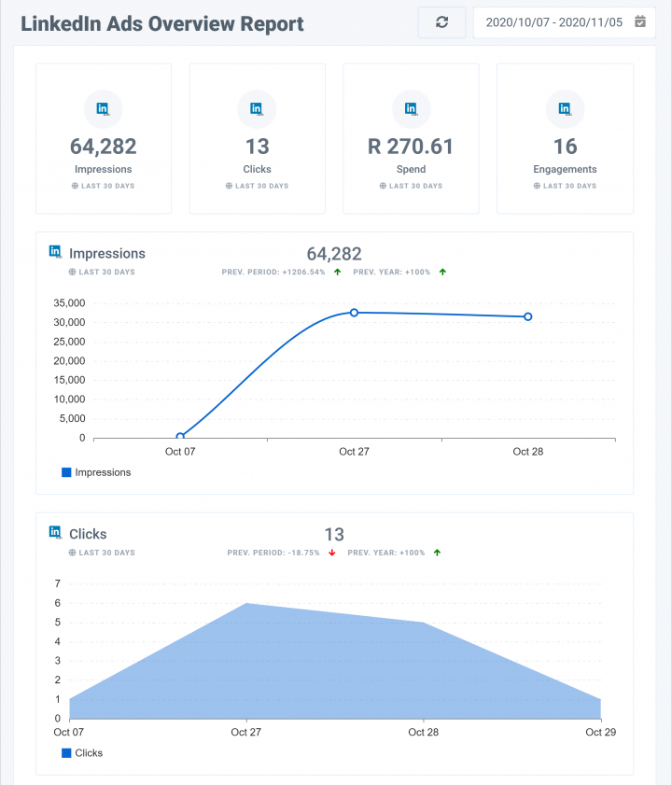Click the LinkedIn Ads Overview Report heading

[x=162, y=23]
